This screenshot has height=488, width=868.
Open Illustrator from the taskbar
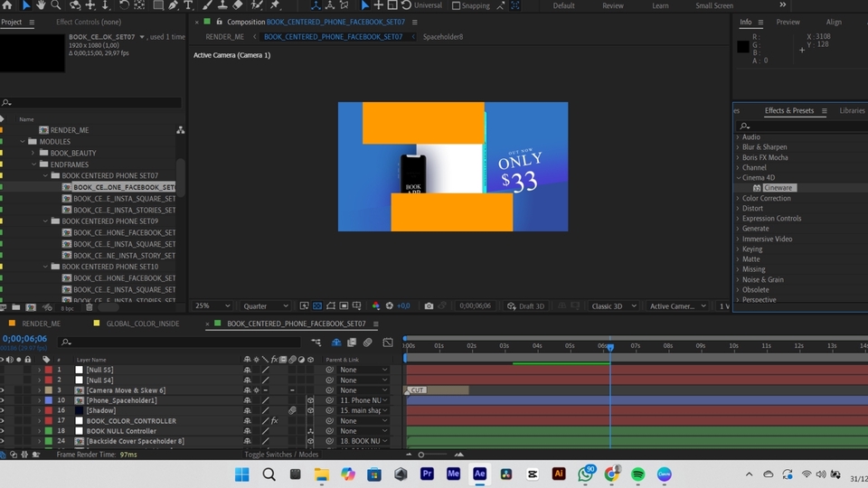[559, 474]
